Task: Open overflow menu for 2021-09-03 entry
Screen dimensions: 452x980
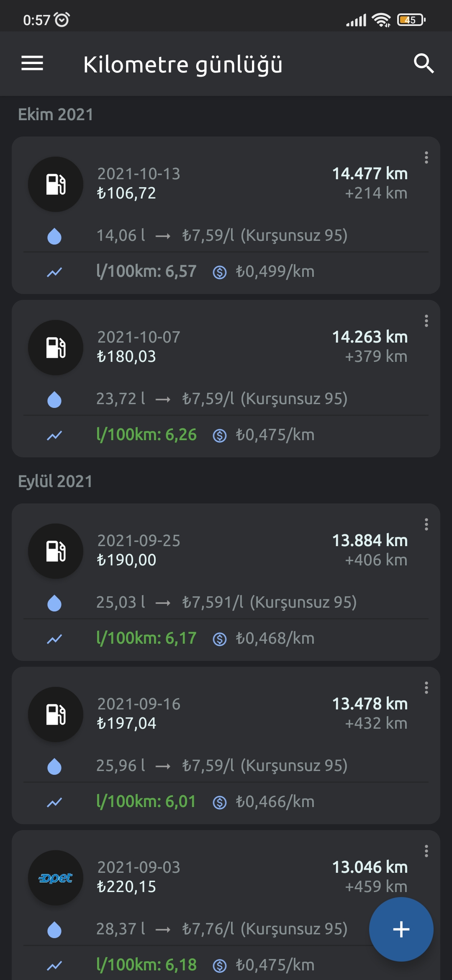Action: [426, 851]
